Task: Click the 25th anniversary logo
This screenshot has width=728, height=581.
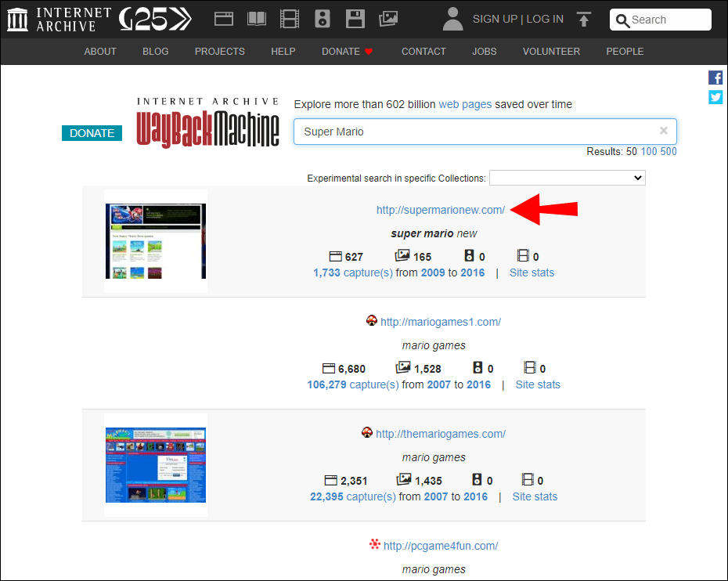Action: (155, 20)
